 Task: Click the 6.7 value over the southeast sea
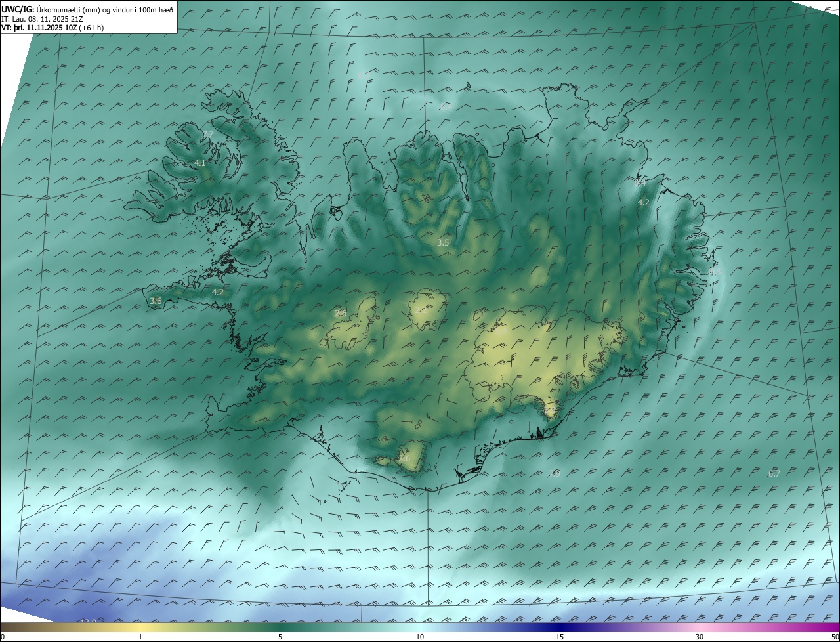pyautogui.click(x=774, y=473)
